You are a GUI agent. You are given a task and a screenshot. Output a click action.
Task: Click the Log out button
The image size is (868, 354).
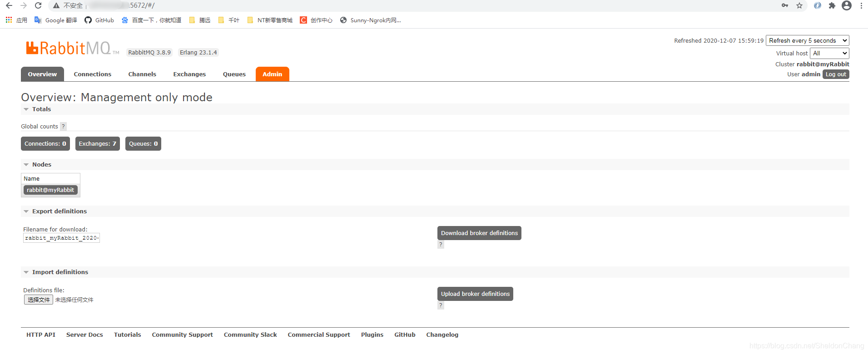[836, 74]
